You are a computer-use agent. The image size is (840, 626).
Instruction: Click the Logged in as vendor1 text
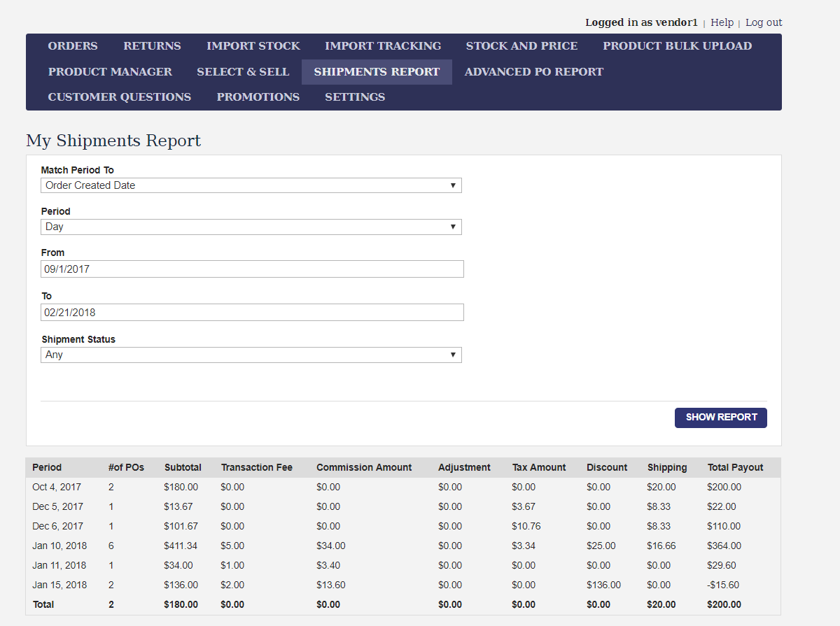coord(642,22)
